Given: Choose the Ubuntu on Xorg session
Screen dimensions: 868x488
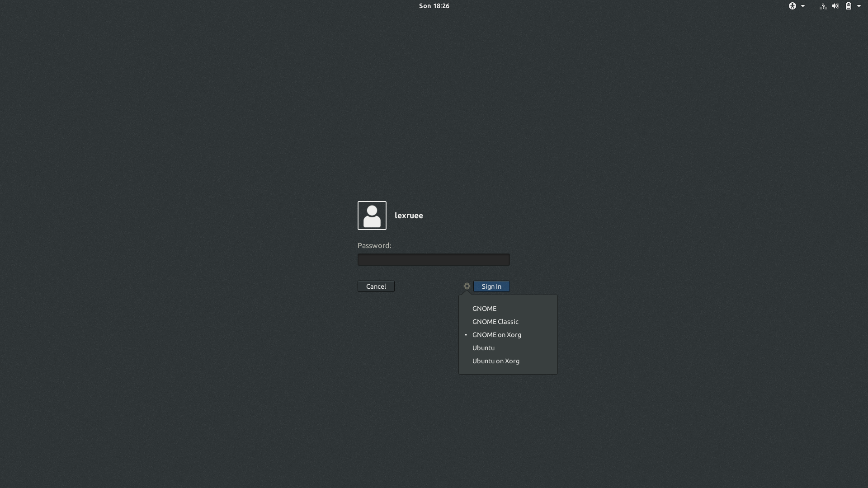Looking at the screenshot, I should tap(495, 361).
